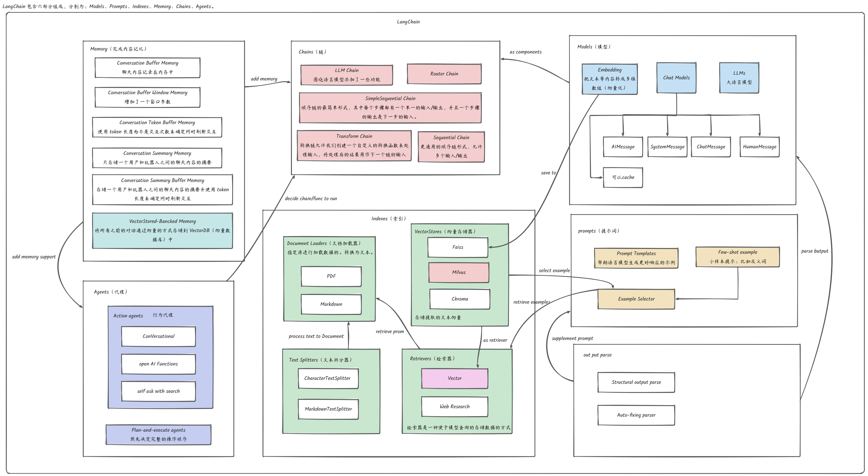Screen dimensions: 868x476
Task: Select the Milvus vector store box
Action: 459,272
